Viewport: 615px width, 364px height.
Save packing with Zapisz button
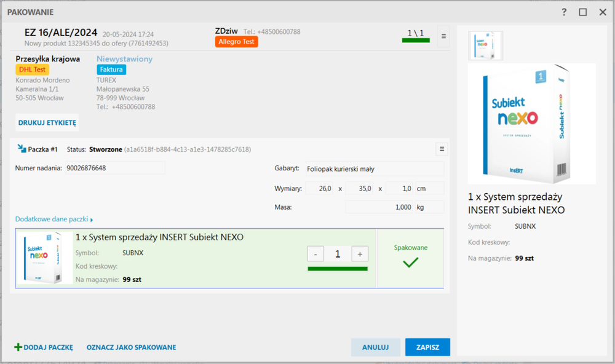pos(427,347)
